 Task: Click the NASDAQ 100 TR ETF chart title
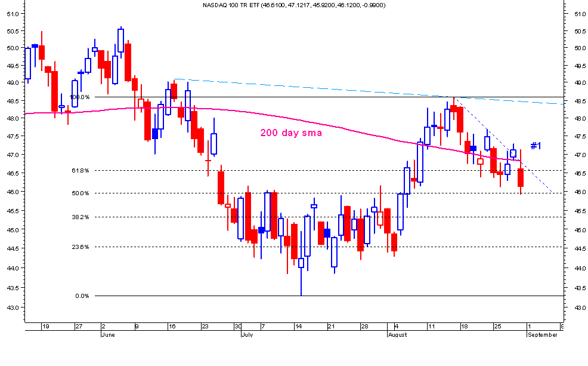point(294,5)
